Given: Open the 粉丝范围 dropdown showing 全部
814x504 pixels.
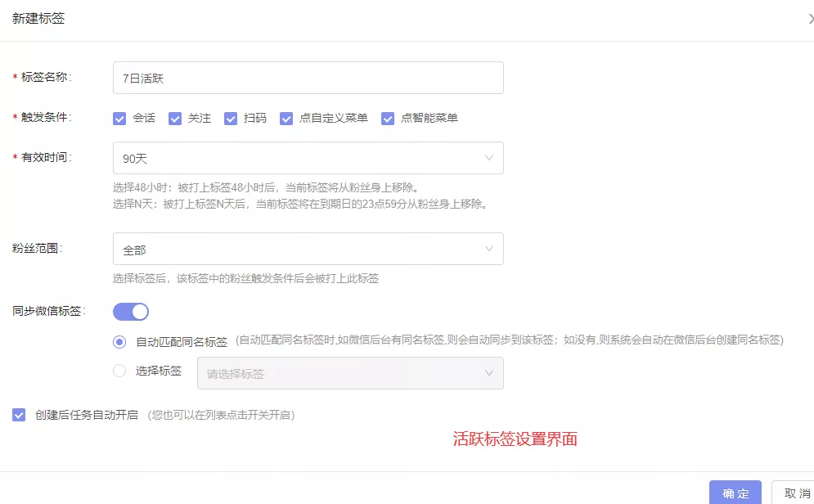Looking at the screenshot, I should coord(308,249).
